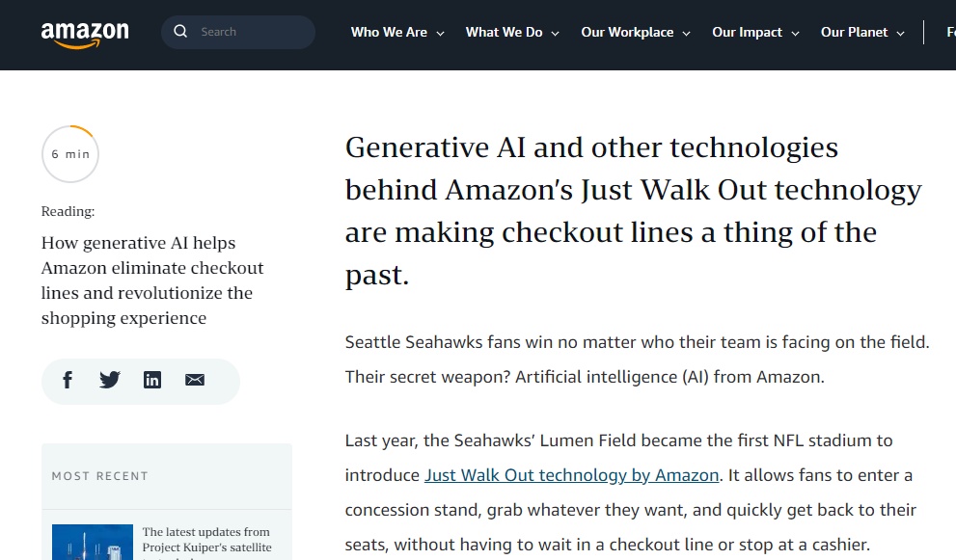Share article via LinkedIn icon

tap(152, 380)
